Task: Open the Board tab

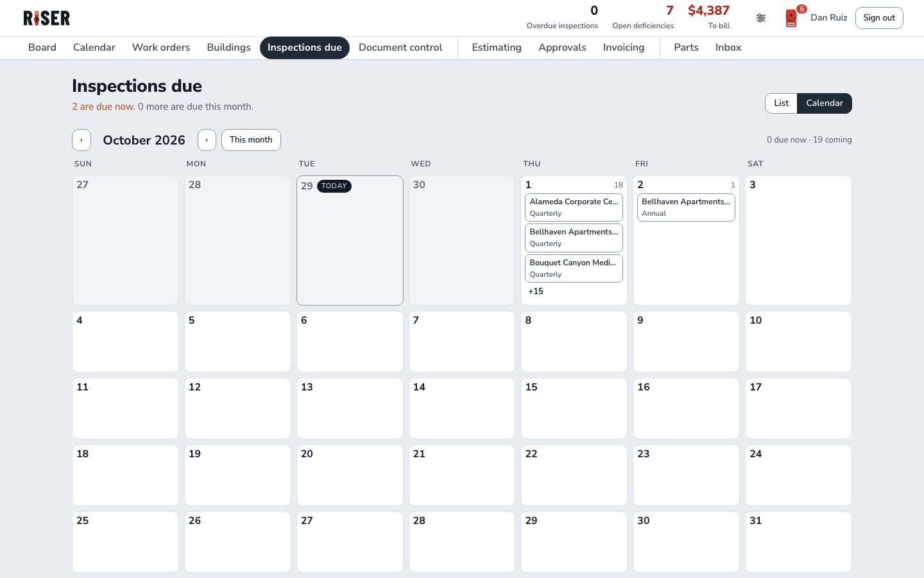Action: pos(42,48)
